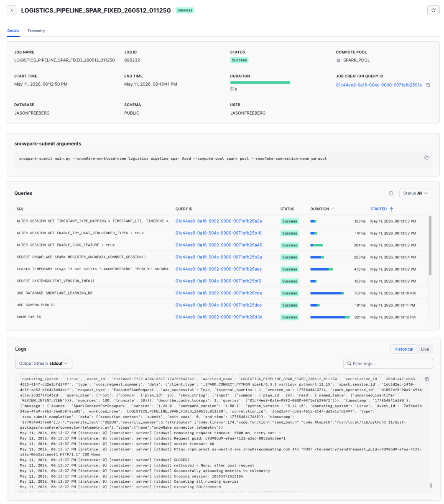The width and height of the screenshot is (444, 504).
Task: Click the SHOW TABLES duration bar
Action: (x=330, y=317)
